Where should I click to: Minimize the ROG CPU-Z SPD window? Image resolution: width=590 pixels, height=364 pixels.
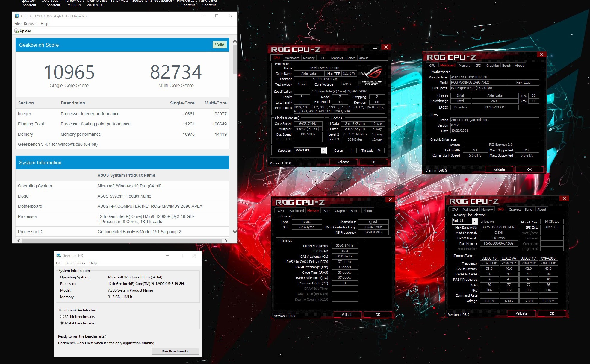point(553,199)
